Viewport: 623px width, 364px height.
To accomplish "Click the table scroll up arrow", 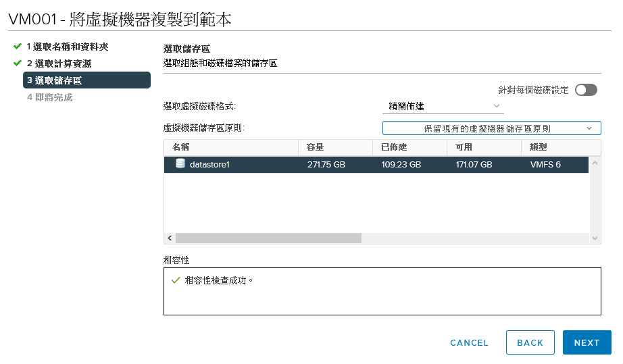I will [595, 163].
